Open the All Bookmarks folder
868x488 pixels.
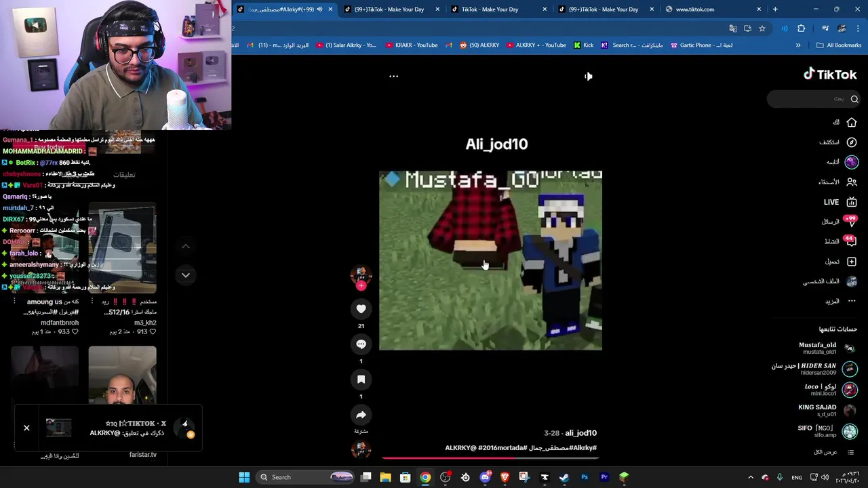839,45
